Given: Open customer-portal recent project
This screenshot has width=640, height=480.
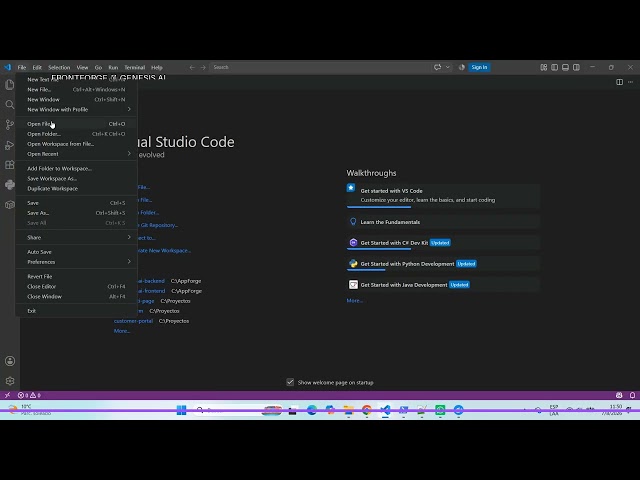Looking at the screenshot, I should click(x=133, y=321).
